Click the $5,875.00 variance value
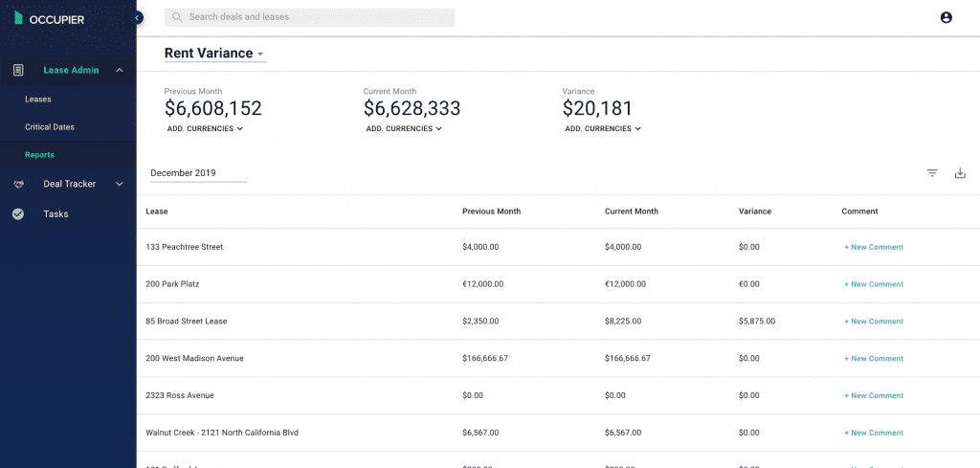 [x=757, y=322]
